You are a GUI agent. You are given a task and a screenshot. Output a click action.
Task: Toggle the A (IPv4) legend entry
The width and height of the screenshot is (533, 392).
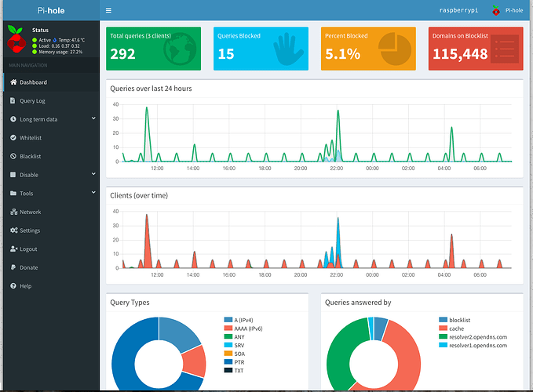[243, 320]
